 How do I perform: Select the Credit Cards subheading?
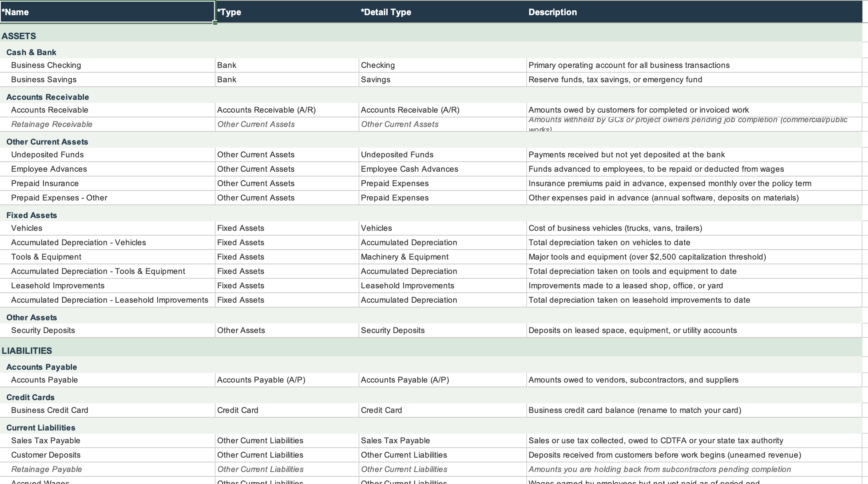[x=30, y=397]
